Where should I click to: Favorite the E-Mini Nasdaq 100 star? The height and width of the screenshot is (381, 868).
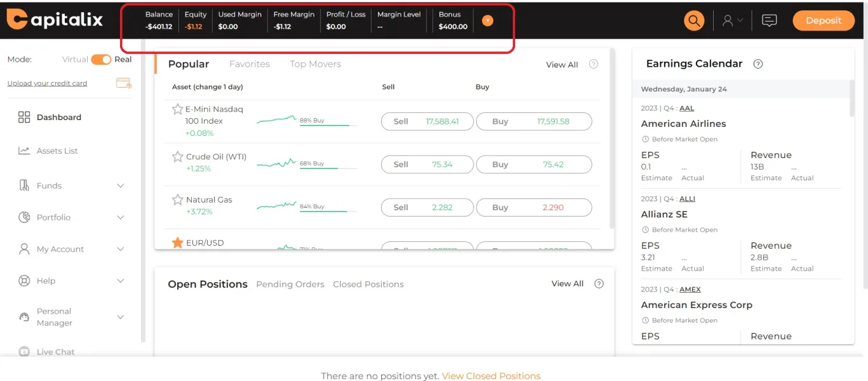[x=178, y=109]
